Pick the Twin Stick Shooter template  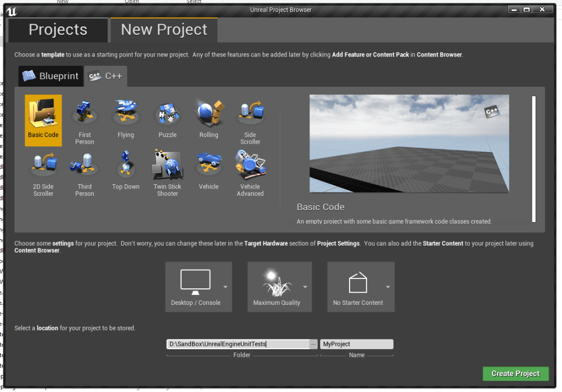[167, 173]
